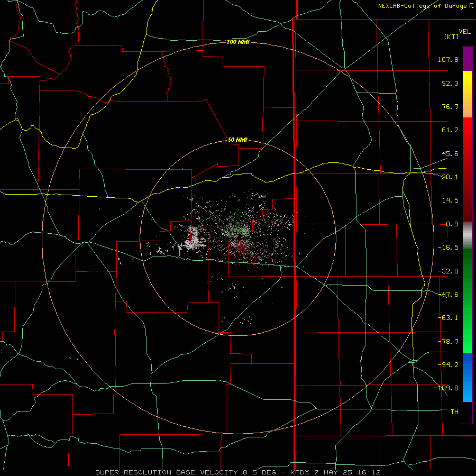This screenshot has height=476, width=476.
Task: Click the -0.9 velocity scale value
Action: (450, 224)
